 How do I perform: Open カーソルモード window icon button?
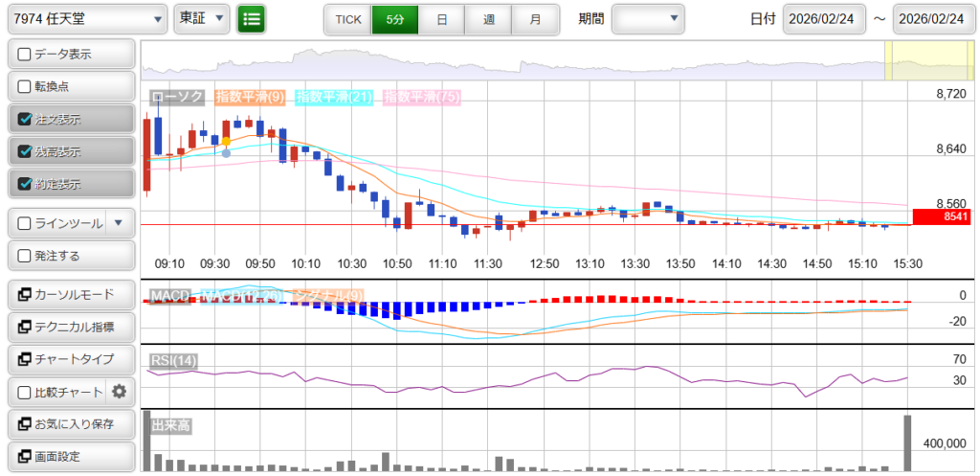70,294
